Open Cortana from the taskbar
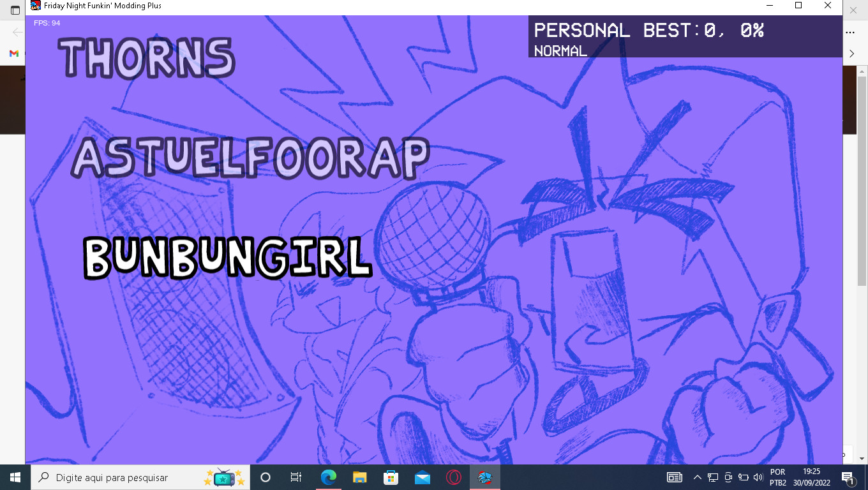Viewport: 868px width, 490px height. [x=266, y=477]
